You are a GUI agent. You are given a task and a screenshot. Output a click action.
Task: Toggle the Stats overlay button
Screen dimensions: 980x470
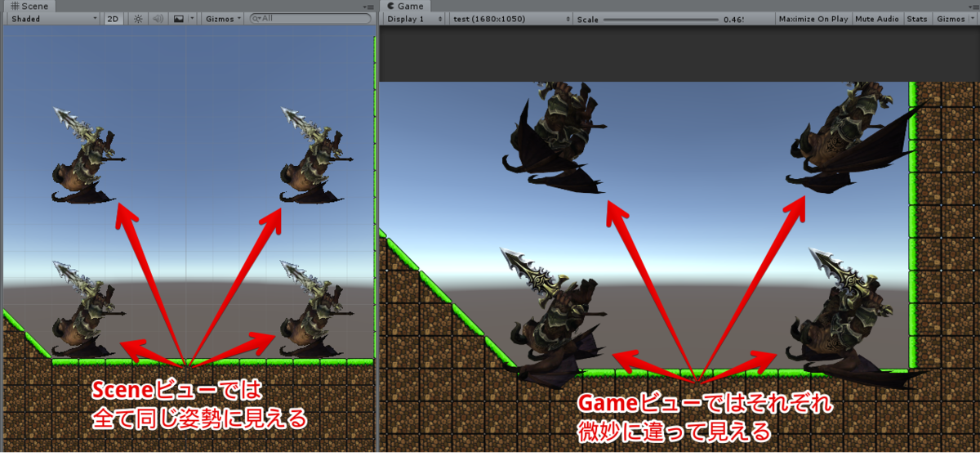pyautogui.click(x=916, y=18)
